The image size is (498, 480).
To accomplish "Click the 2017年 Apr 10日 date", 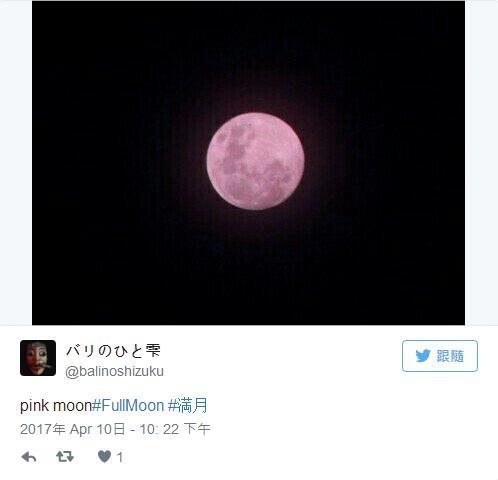I will 73,429.
